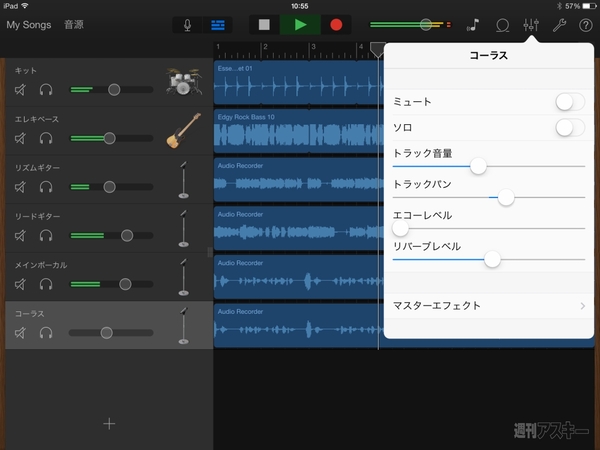This screenshot has width=600, height=450.
Task: Adjust the リバーブレベル slider knob
Action: (x=491, y=259)
